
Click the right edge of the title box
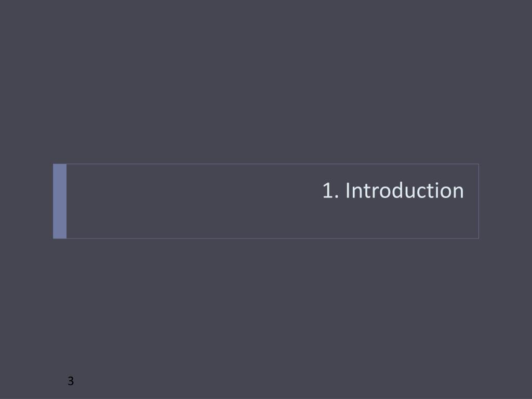tap(478, 201)
